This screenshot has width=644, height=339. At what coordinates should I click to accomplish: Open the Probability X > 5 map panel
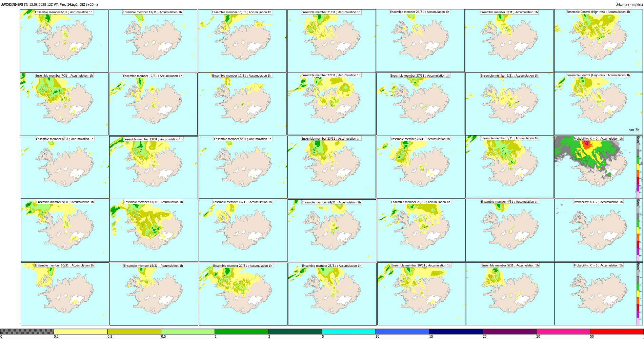point(599,294)
